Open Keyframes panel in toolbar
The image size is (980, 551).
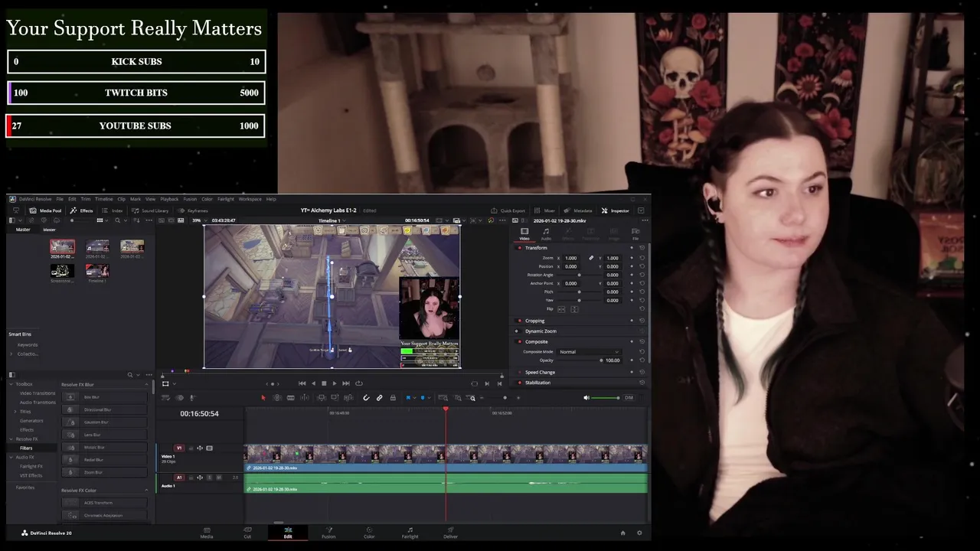[193, 210]
